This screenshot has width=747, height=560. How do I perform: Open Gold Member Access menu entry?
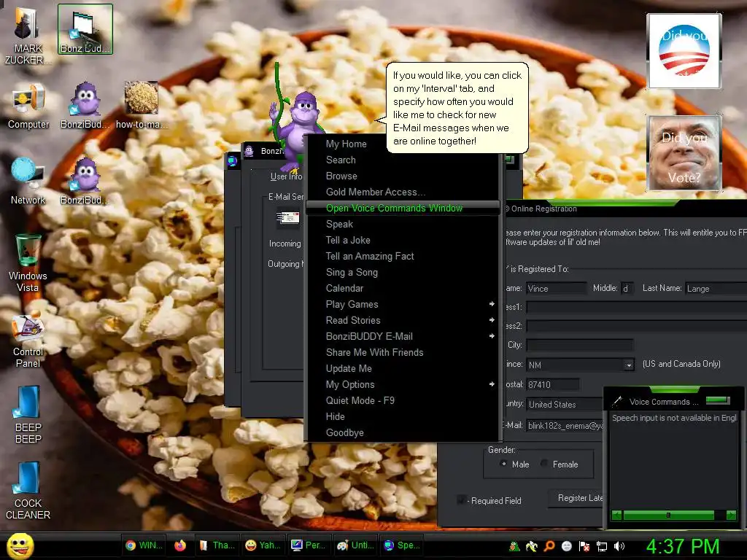[x=402, y=192]
